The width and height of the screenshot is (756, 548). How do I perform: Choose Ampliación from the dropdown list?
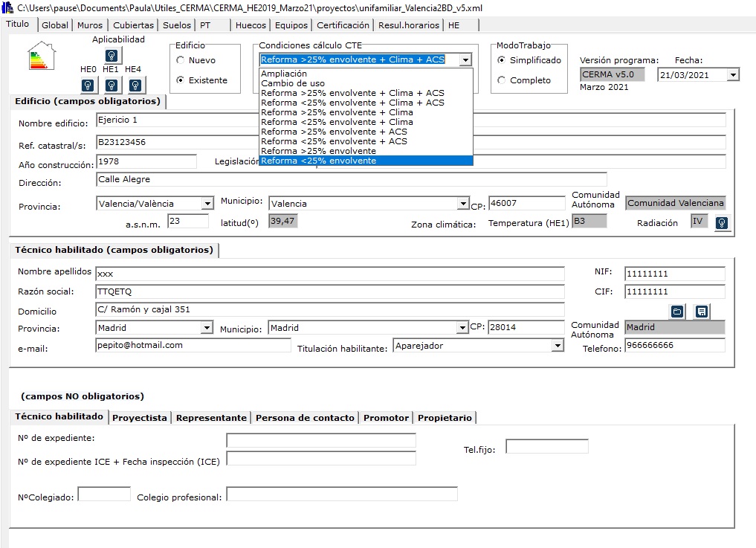[366, 74]
